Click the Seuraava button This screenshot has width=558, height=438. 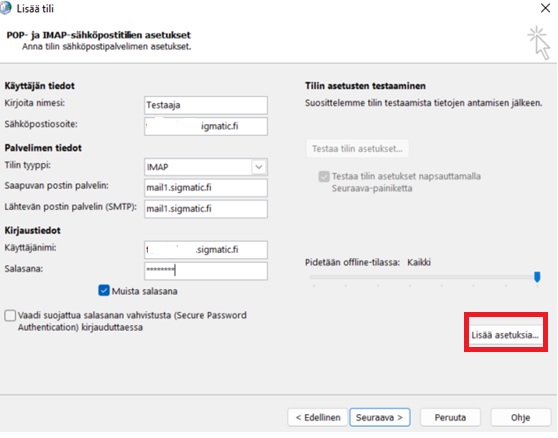[x=380, y=417]
